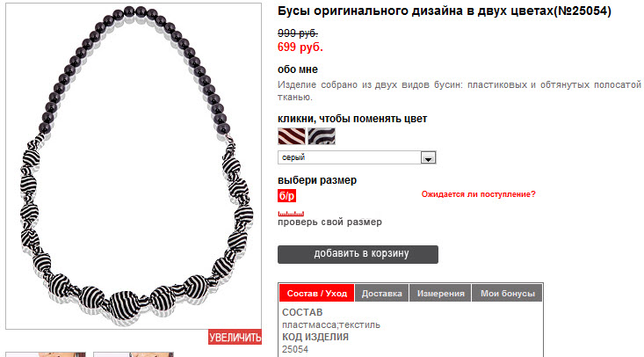Switch to the Состав / Уход tab
The width and height of the screenshot is (644, 357).
316,294
